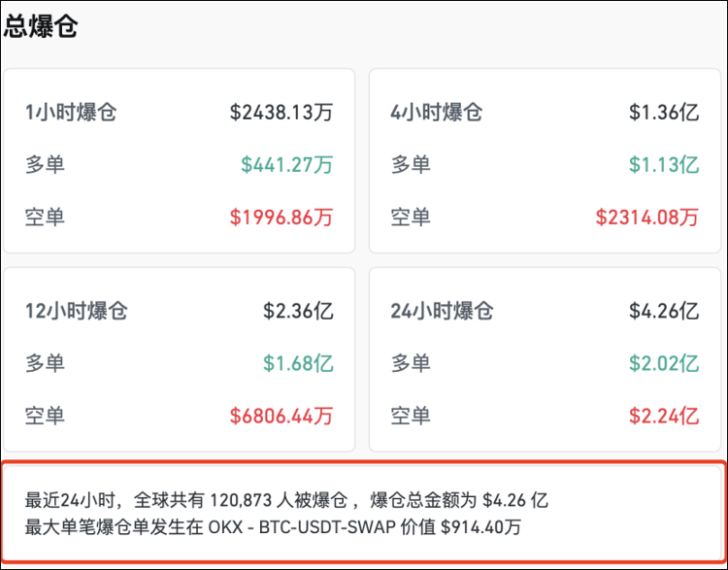Select the 4-hour total $1.36亿
This screenshot has height=570, width=728.
(x=664, y=113)
